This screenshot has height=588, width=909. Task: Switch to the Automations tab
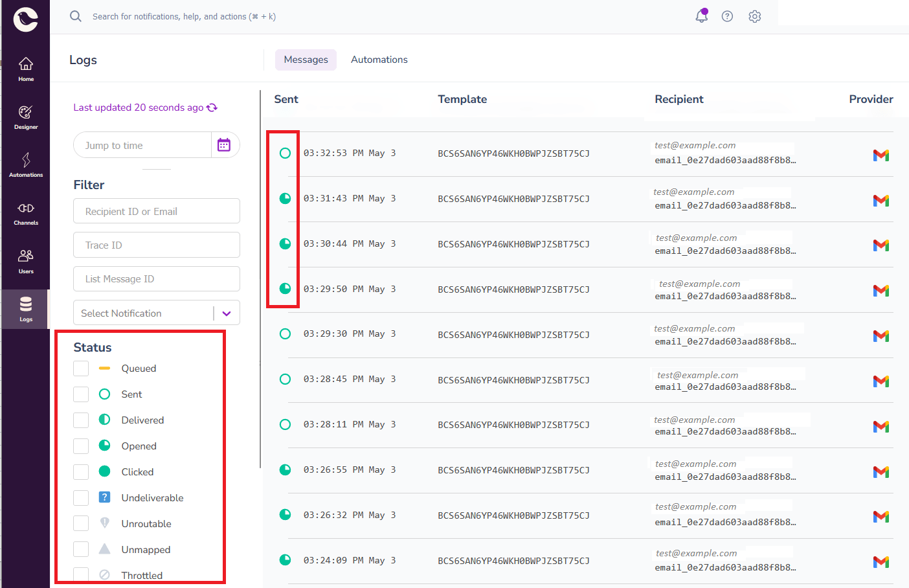click(379, 59)
